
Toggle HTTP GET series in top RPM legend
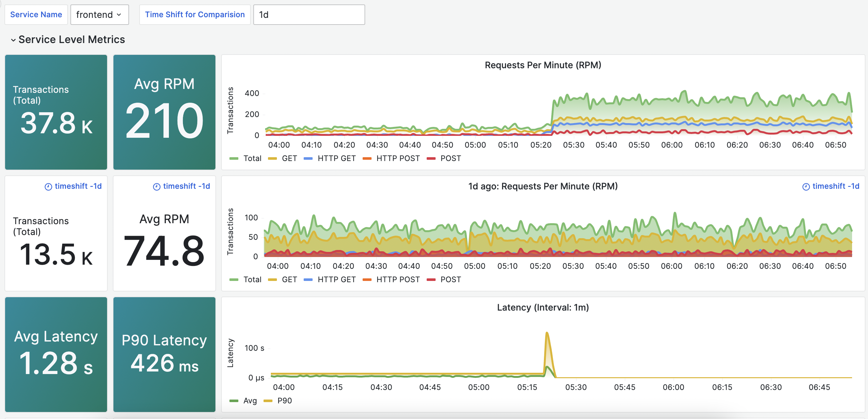pyautogui.click(x=336, y=158)
